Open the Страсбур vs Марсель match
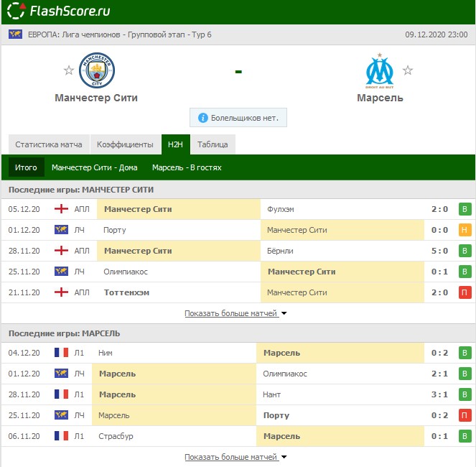Image resolution: width=476 pixels, height=467 pixels. click(238, 436)
